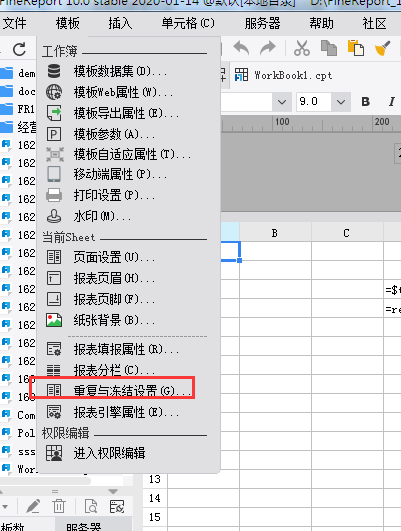Click the refresh icon above the file tree

pos(19,49)
